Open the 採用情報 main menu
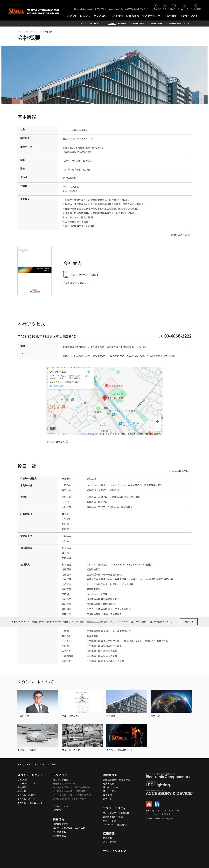Screen dimensions: 209x868 coord(171,16)
